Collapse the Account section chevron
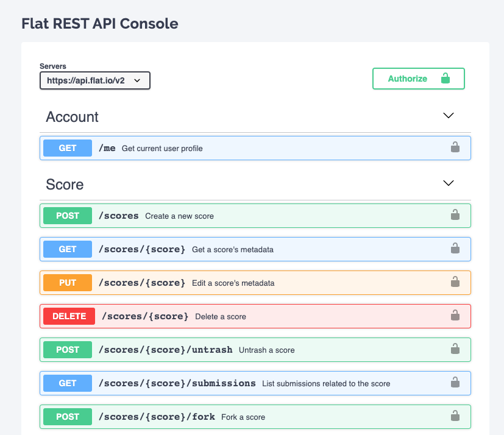The image size is (504, 435). coord(449,115)
